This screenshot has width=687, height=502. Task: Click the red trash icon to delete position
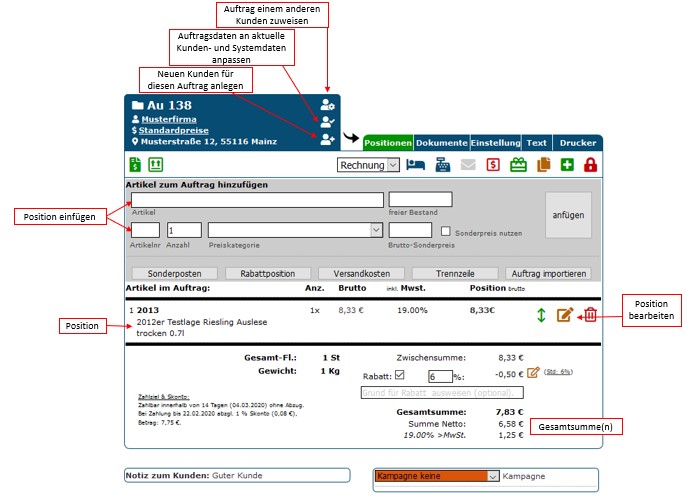(x=590, y=315)
